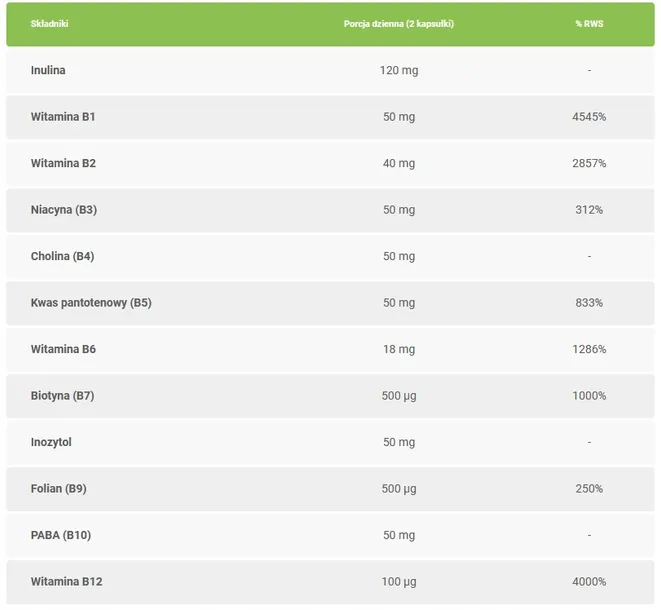Screen dimensions: 661x610
Task: Click the Folian (B9) label
Action: coord(59,489)
